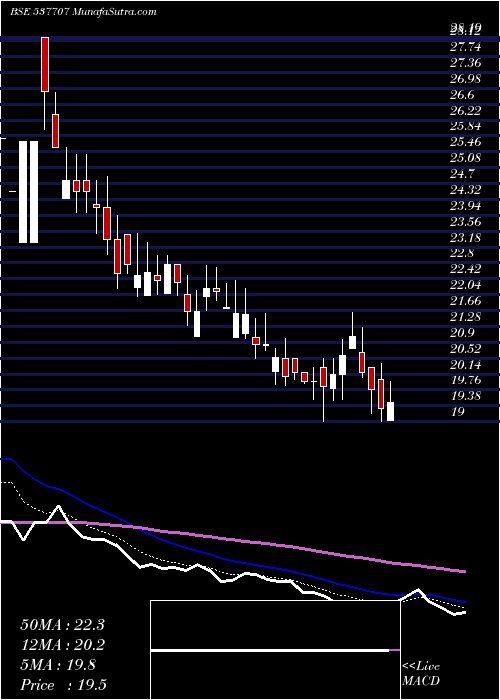The image size is (500, 700).
Task: Click the 23.56 price axis label
Action: tap(466, 222)
